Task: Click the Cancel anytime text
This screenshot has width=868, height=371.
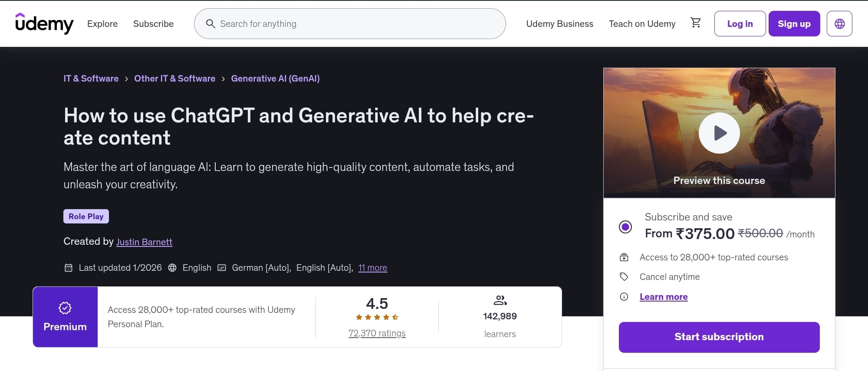Action: point(670,277)
